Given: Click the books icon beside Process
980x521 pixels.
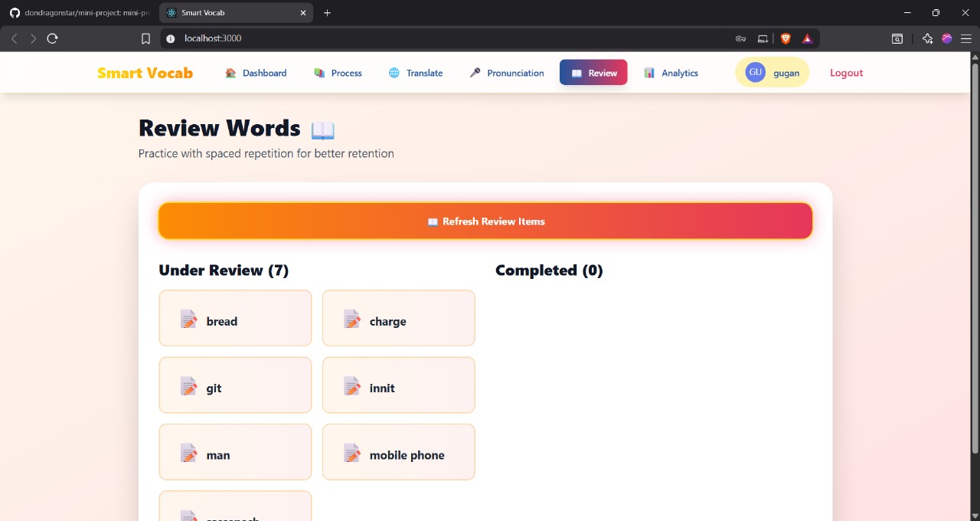Looking at the screenshot, I should tap(319, 73).
